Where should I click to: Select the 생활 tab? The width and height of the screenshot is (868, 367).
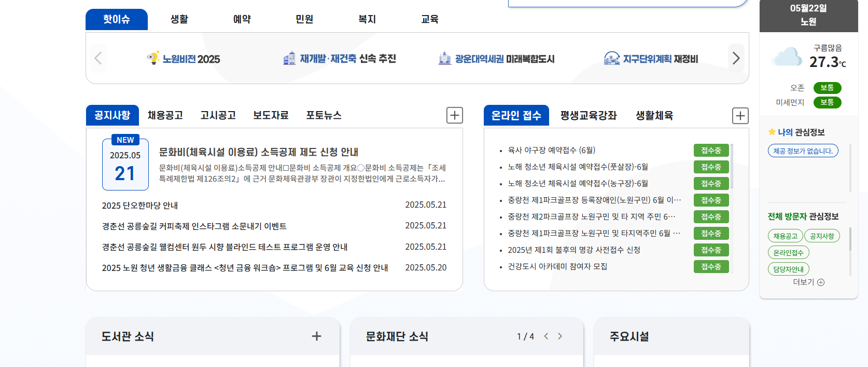[x=179, y=19]
